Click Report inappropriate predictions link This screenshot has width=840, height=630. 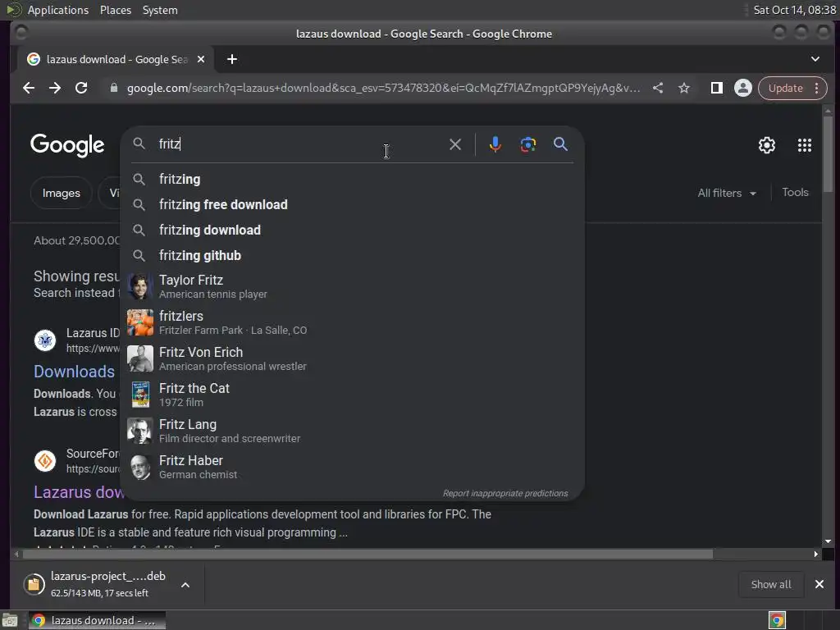point(505,493)
